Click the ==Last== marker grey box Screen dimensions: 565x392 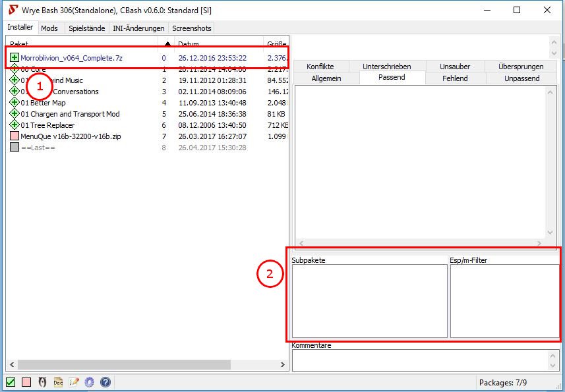[x=15, y=147]
